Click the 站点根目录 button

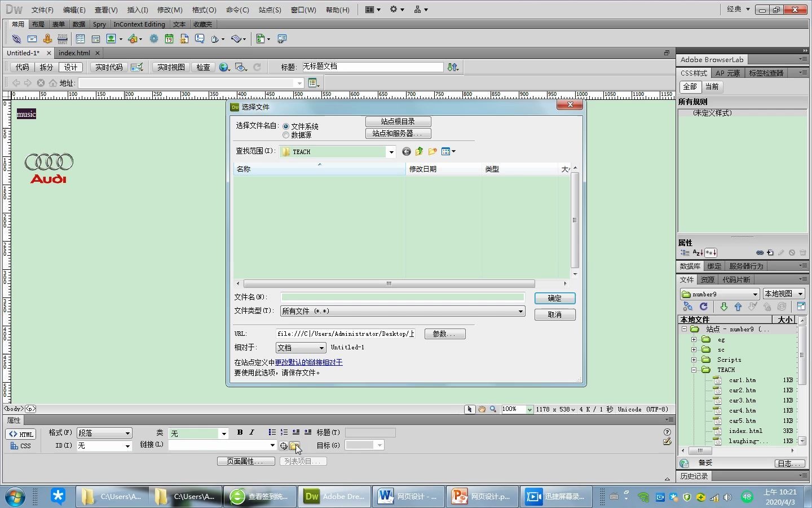[x=398, y=121]
